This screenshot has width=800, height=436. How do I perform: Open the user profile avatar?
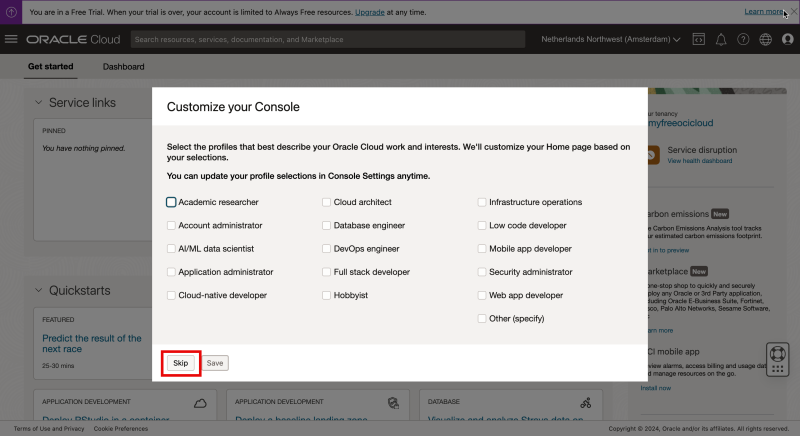point(787,39)
